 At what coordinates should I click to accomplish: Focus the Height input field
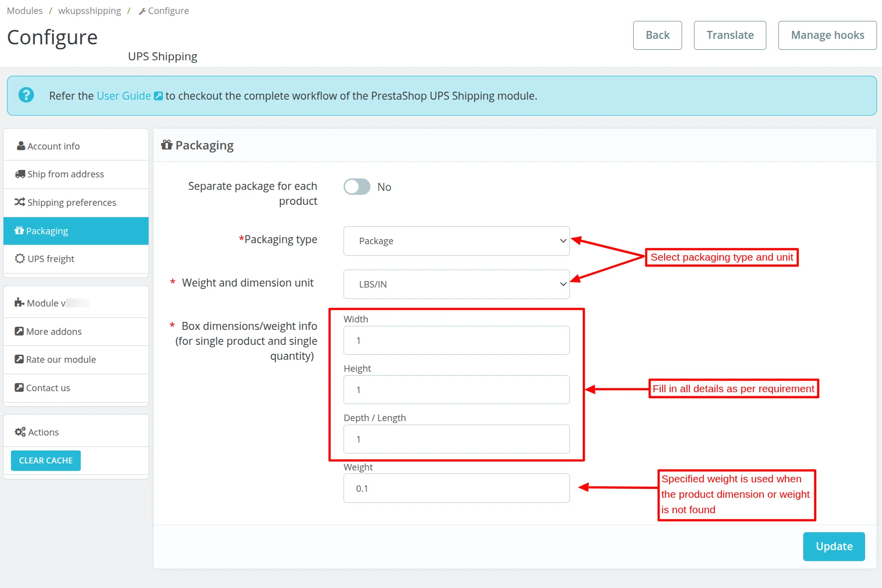click(457, 390)
